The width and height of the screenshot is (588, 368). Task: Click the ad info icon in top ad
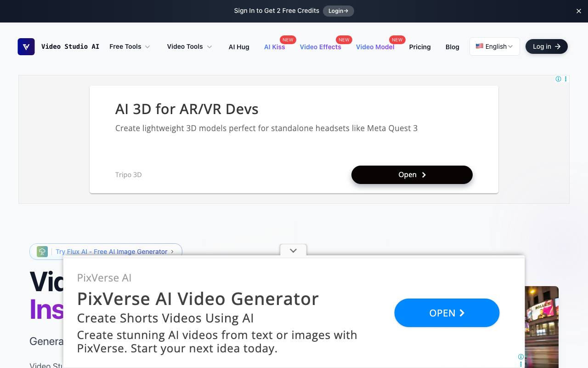[558, 79]
